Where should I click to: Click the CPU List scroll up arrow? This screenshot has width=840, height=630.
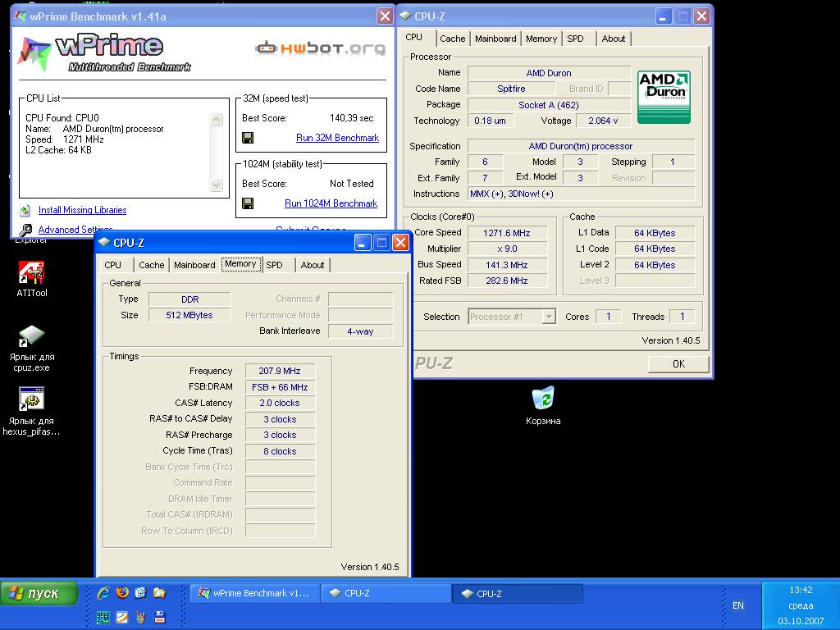(217, 120)
